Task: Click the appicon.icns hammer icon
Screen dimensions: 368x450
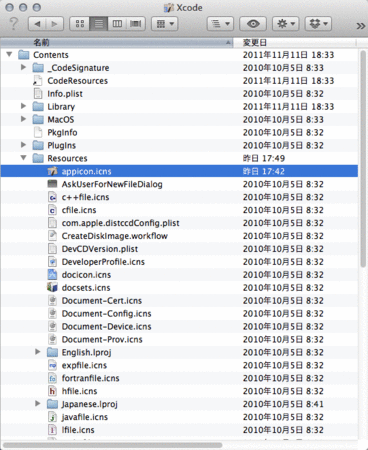Action: [x=52, y=171]
